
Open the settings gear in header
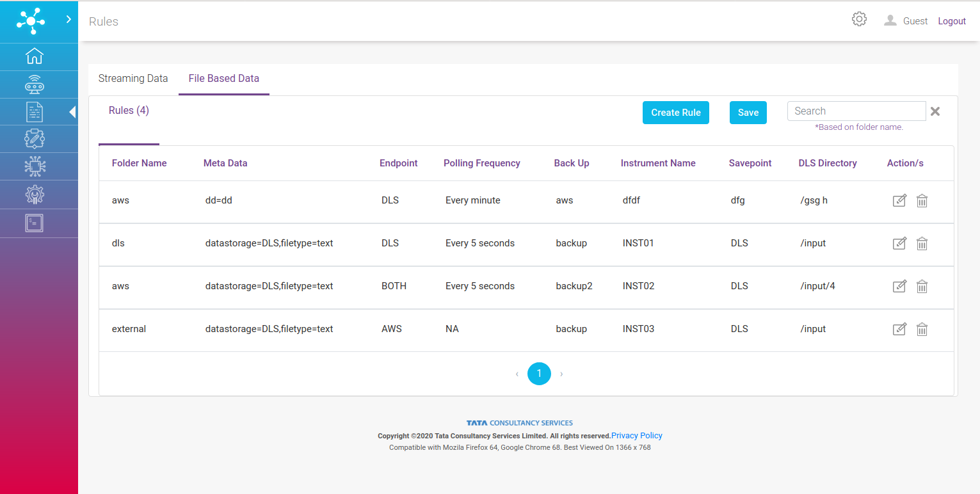pos(859,19)
